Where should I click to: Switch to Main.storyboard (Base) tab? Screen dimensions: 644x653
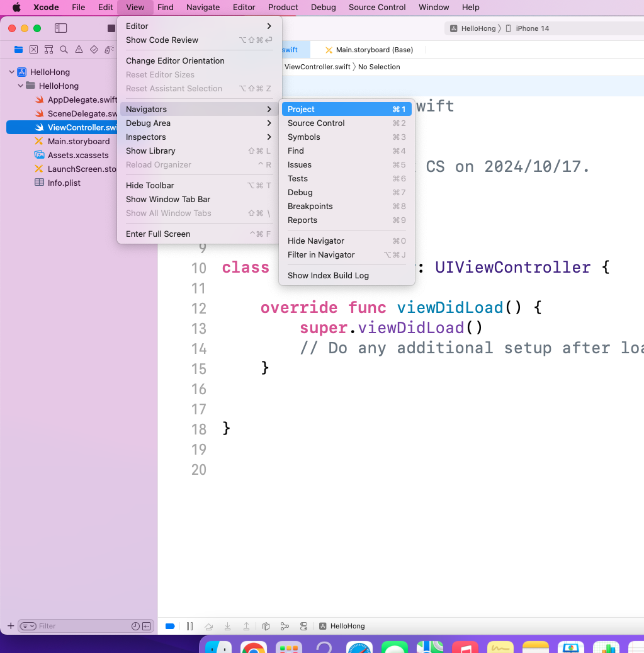pos(369,50)
